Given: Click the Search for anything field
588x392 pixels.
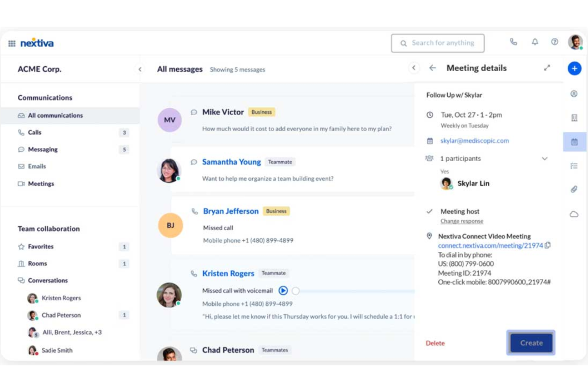Looking at the screenshot, I should pyautogui.click(x=437, y=42).
